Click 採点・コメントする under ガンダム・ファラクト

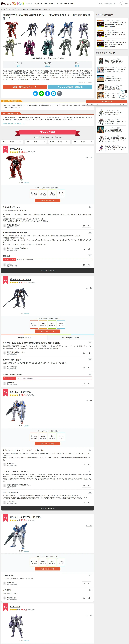point(47,331)
